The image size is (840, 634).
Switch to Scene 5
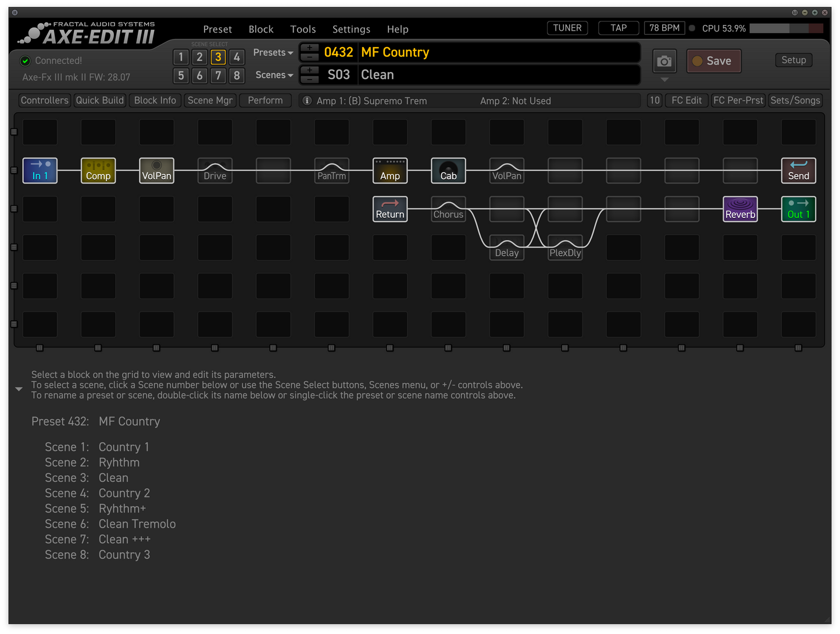coord(181,76)
